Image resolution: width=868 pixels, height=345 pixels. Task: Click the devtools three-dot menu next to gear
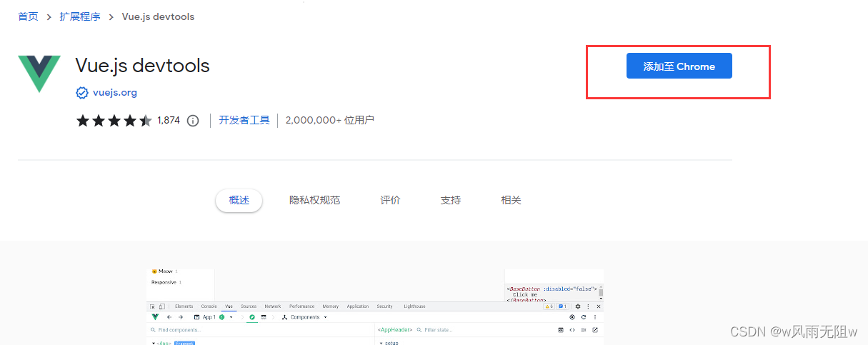coord(588,306)
